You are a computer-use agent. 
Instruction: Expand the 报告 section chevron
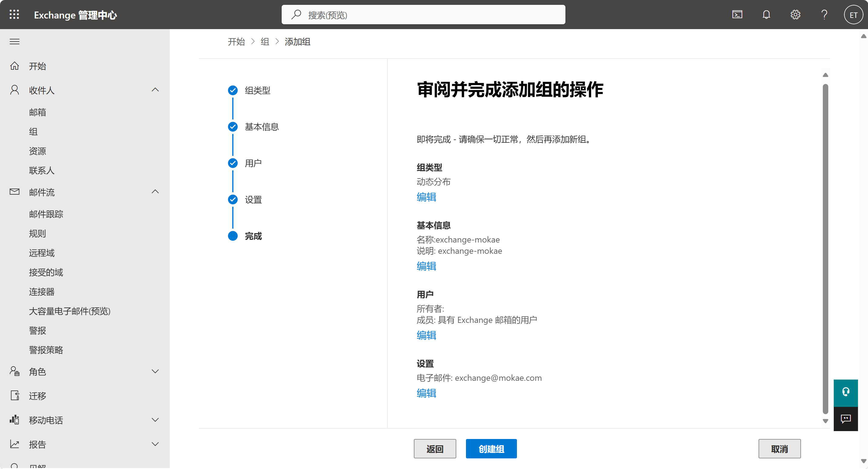click(x=155, y=444)
